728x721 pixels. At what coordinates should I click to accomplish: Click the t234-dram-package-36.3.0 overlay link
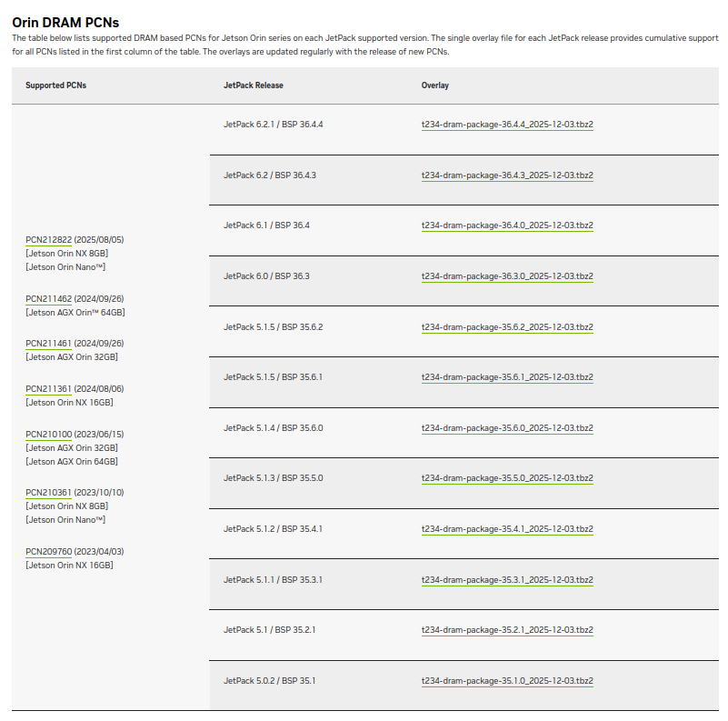tap(506, 276)
